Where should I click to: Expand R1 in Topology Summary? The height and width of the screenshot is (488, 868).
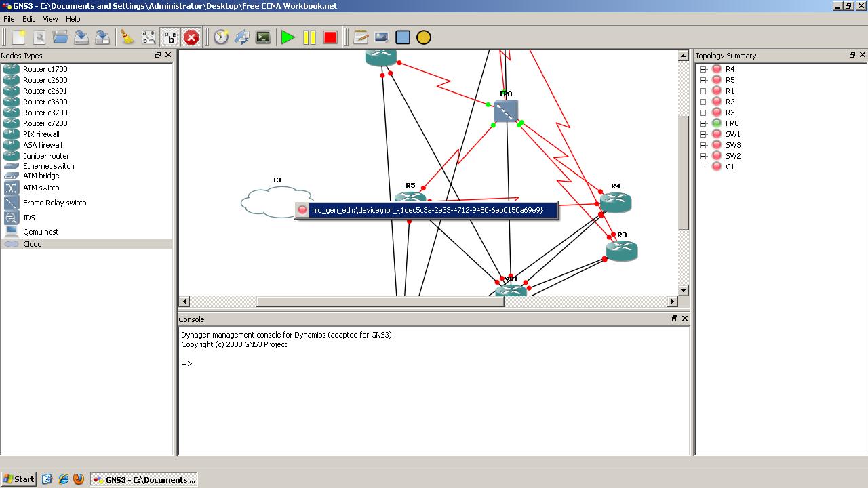click(x=703, y=91)
